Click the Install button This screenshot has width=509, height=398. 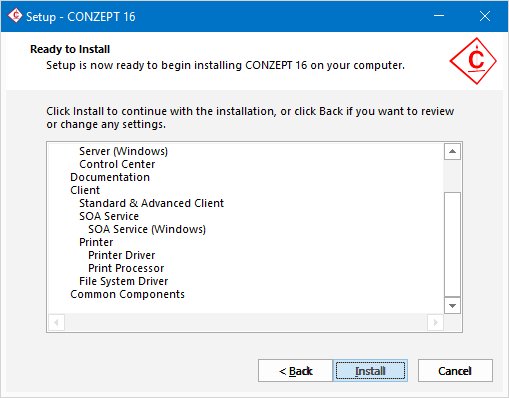(370, 370)
